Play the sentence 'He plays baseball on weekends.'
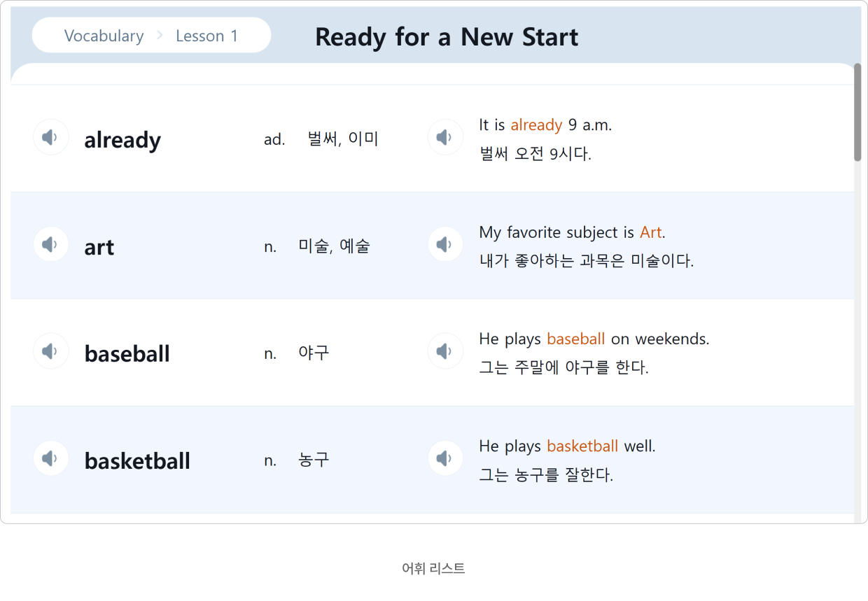Viewport: 868px width, 601px height. coord(445,351)
